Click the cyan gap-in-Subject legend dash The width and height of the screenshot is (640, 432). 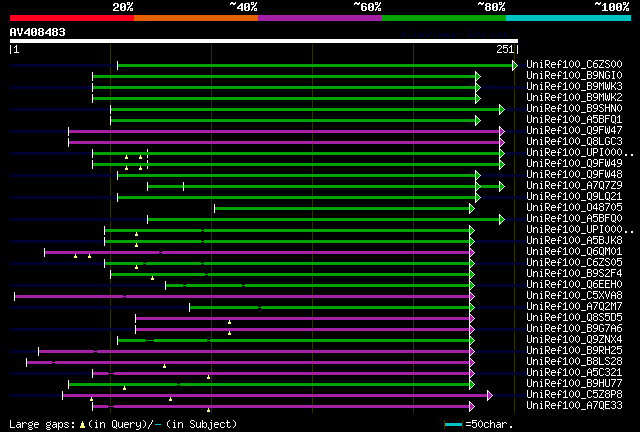(158, 425)
